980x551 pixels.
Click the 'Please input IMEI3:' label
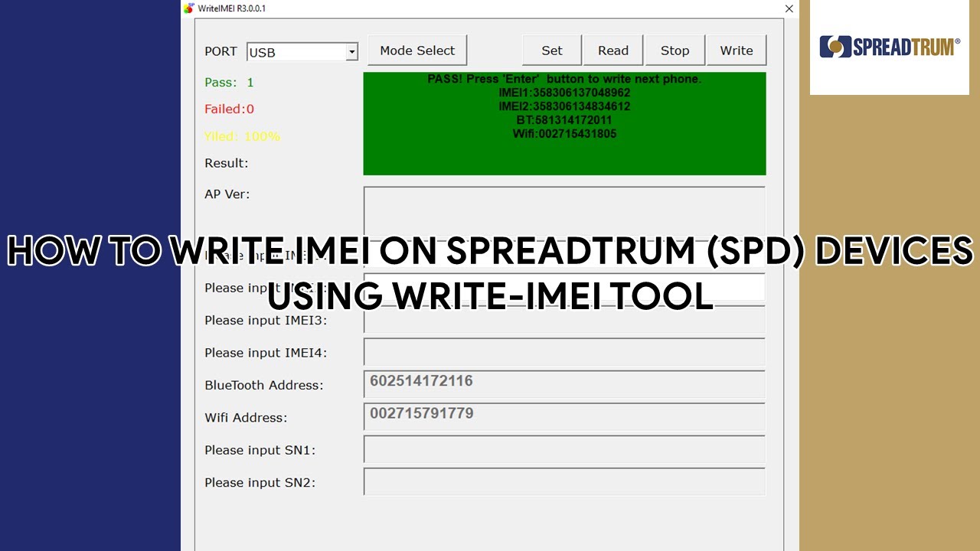[266, 320]
